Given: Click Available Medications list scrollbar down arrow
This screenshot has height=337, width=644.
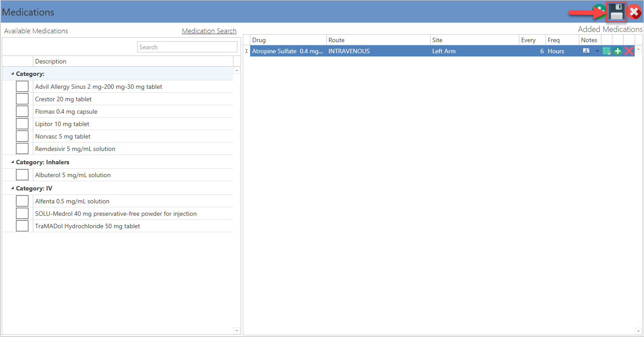Looking at the screenshot, I should pyautogui.click(x=237, y=331).
